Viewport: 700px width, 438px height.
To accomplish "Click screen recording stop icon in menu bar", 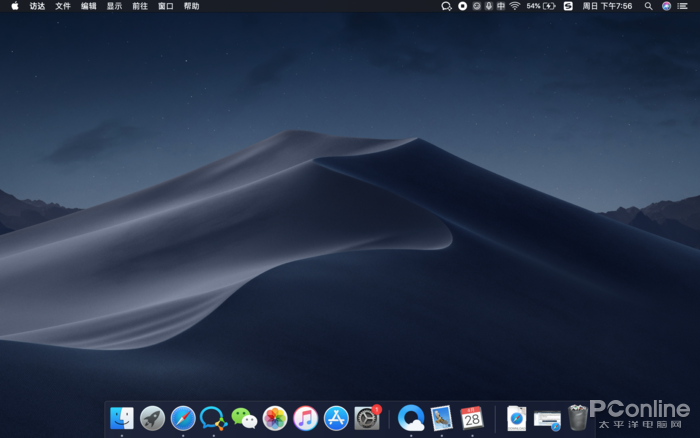I will (462, 6).
